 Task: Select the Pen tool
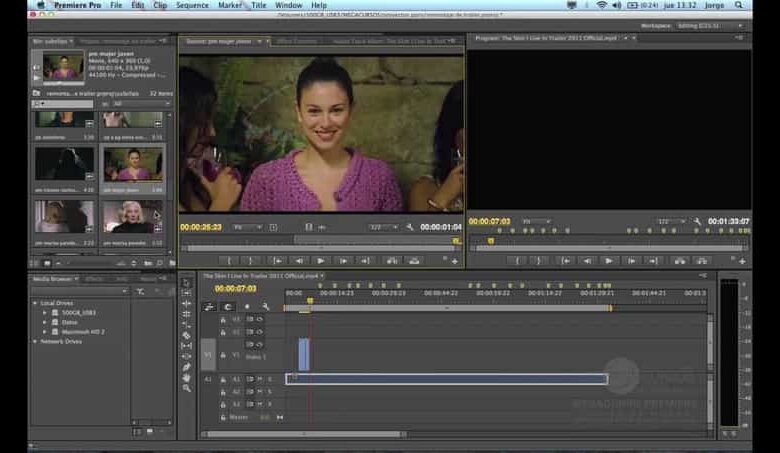[x=186, y=367]
